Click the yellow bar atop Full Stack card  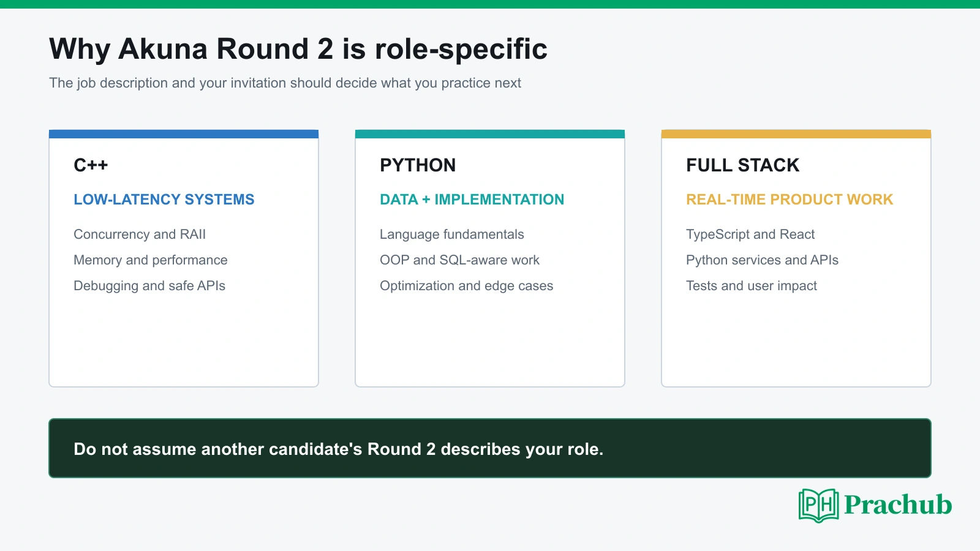pos(796,134)
